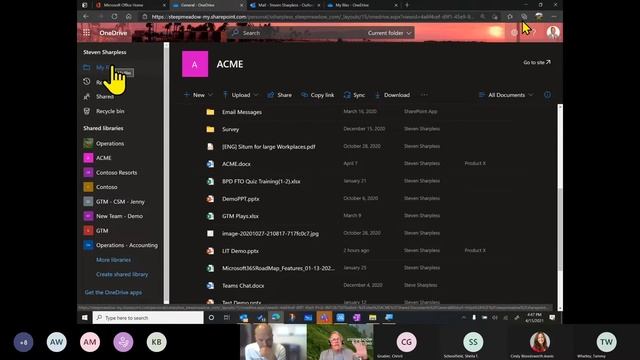640x360 pixels.
Task: Open a new browser tab with plus
Action: coord(407,5)
